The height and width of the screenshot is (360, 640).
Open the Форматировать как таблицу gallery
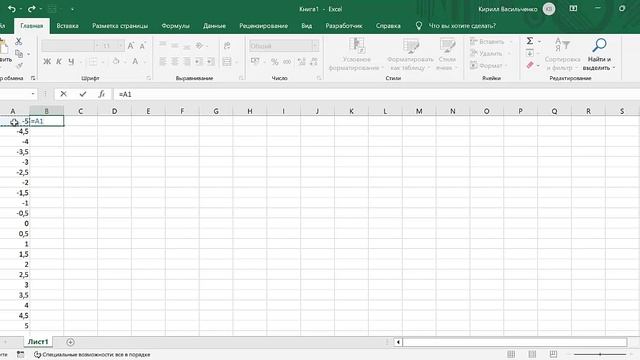410,55
